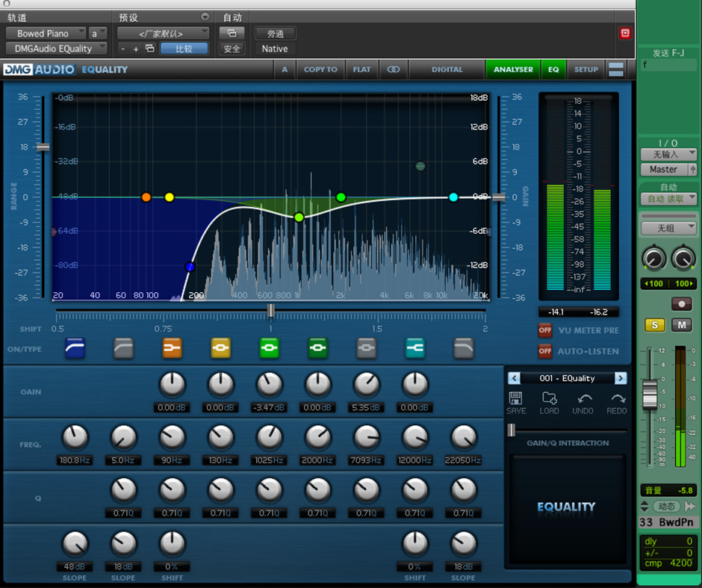Image resolution: width=702 pixels, height=588 pixels.
Task: Click the A/B state 'A' button
Action: coord(285,69)
